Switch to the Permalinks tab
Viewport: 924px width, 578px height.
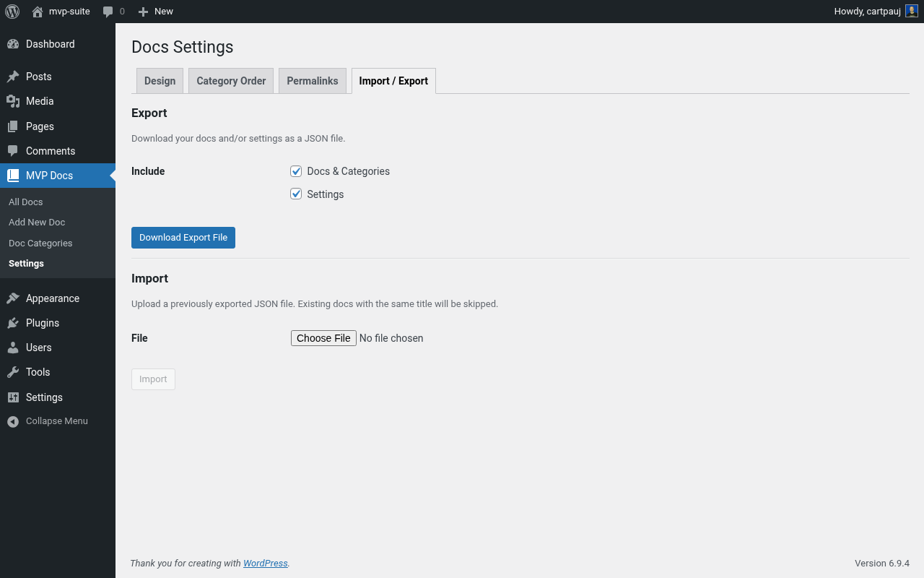[x=312, y=80]
